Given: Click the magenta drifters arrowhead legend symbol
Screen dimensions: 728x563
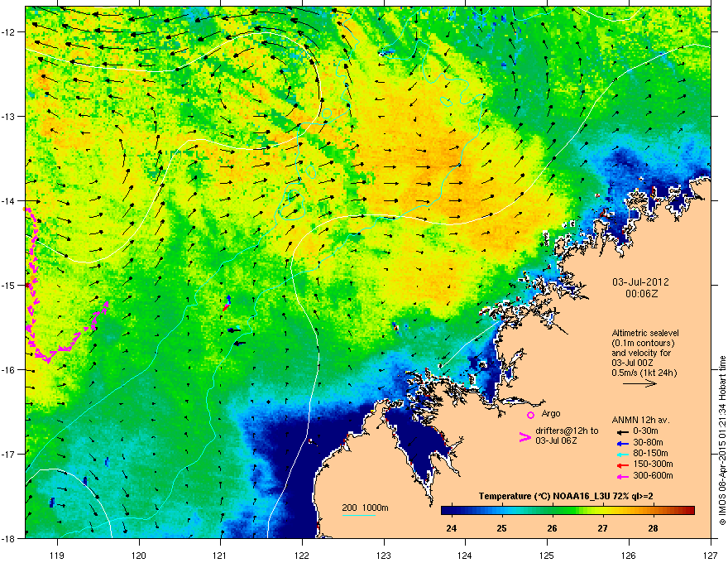Looking at the screenshot, I should 524,437.
